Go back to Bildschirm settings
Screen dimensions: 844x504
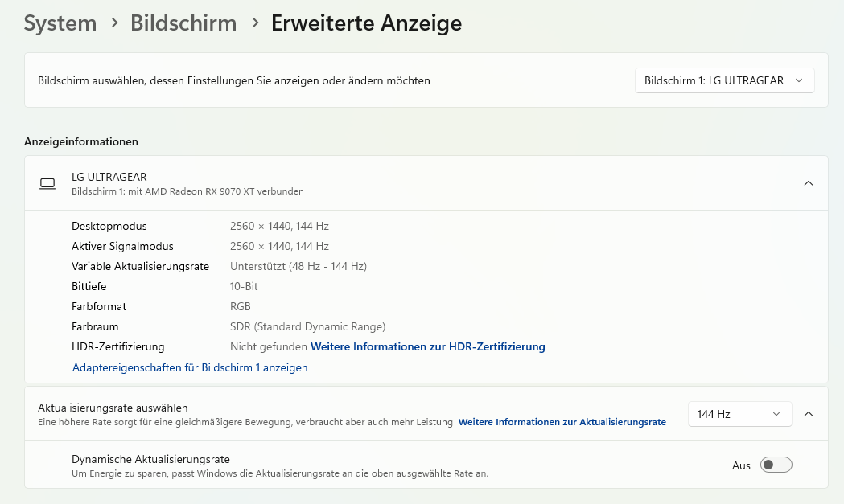point(183,23)
